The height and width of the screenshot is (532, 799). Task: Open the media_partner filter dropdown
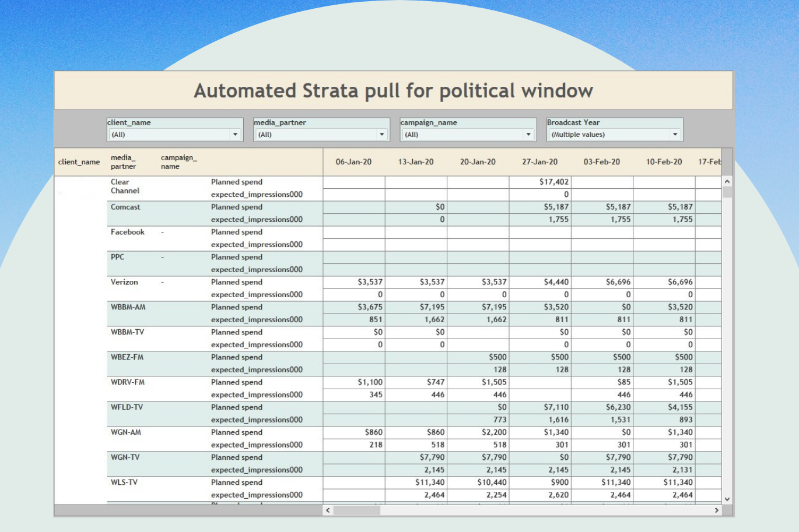tap(321, 135)
